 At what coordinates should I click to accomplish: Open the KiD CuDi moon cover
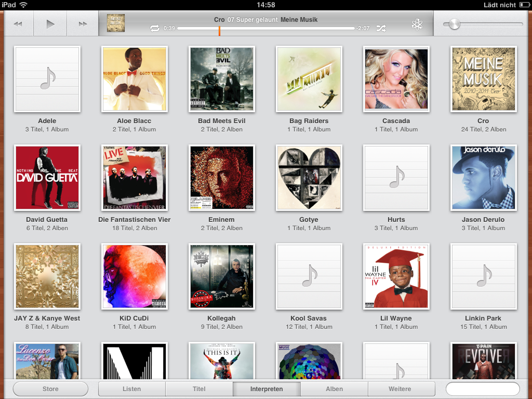click(x=135, y=276)
